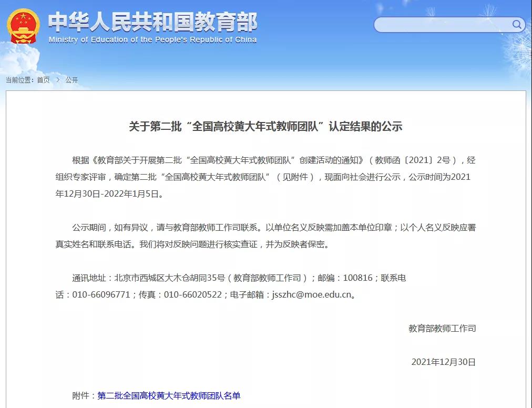Image resolution: width=532 pixels, height=408 pixels.
Task: Click the phone number 010-66096771
Action: 101,294
